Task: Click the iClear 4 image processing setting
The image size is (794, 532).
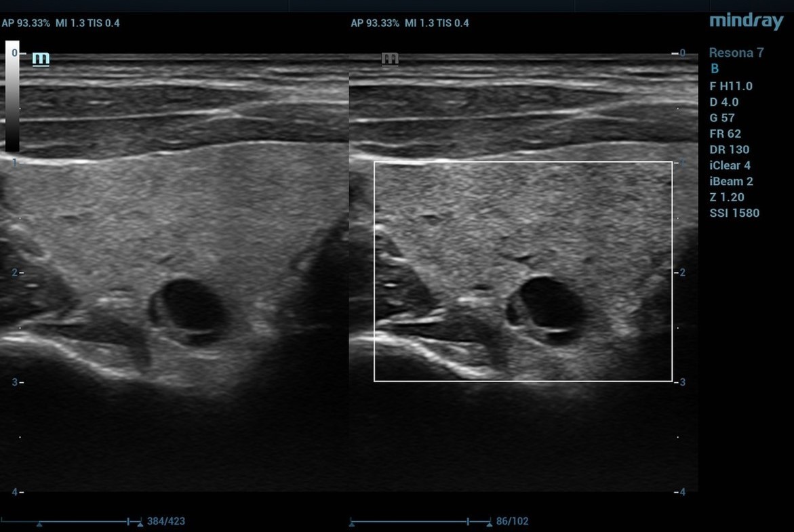Action: (x=730, y=165)
